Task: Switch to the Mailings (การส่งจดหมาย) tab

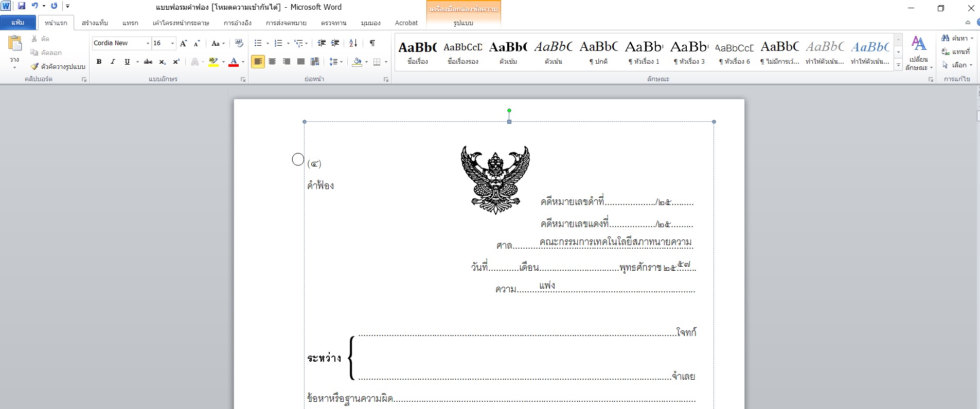Action: [286, 23]
